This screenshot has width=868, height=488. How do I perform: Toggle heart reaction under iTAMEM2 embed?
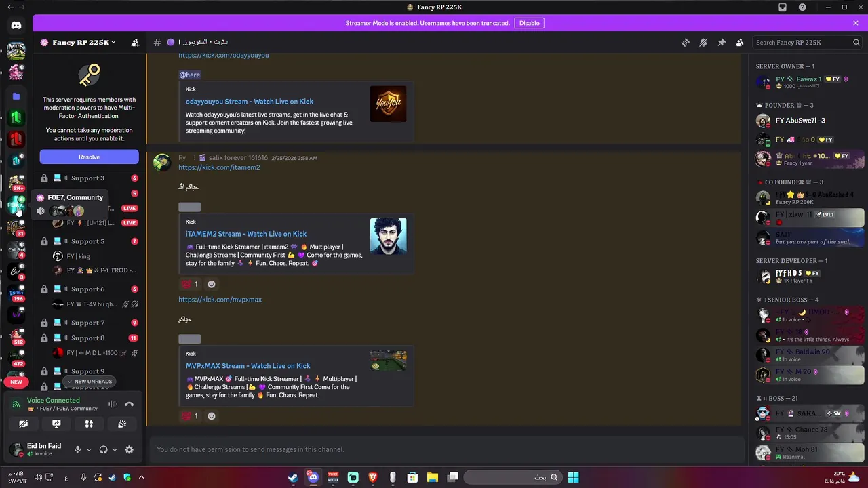(190, 284)
